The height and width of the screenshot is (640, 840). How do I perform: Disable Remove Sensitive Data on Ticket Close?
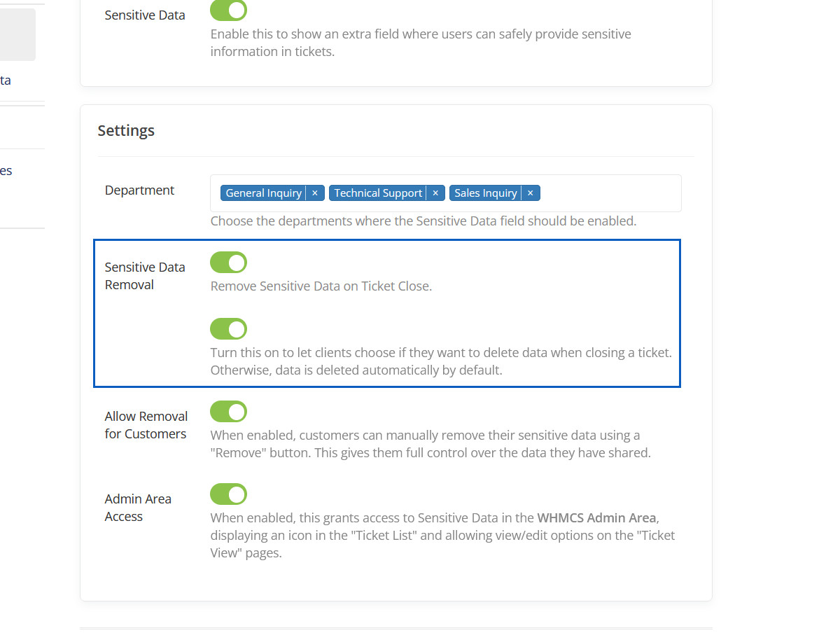229,263
